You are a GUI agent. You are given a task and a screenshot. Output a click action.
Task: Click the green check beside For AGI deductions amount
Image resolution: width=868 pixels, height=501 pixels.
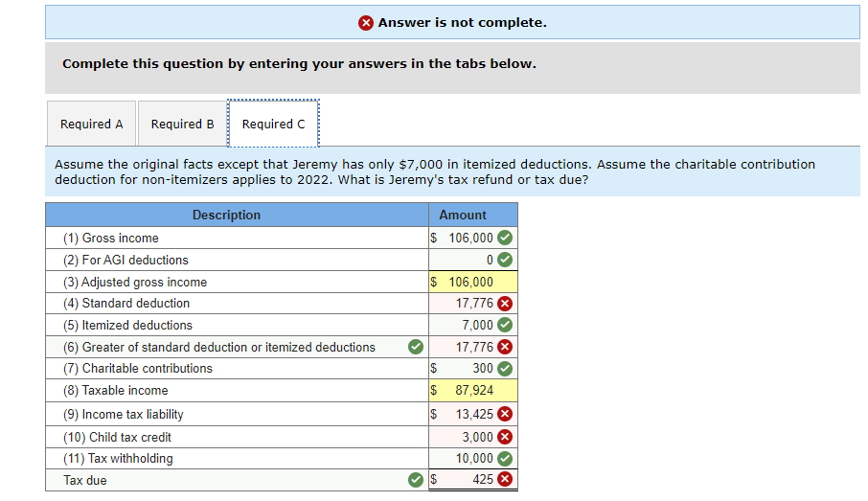pos(504,260)
